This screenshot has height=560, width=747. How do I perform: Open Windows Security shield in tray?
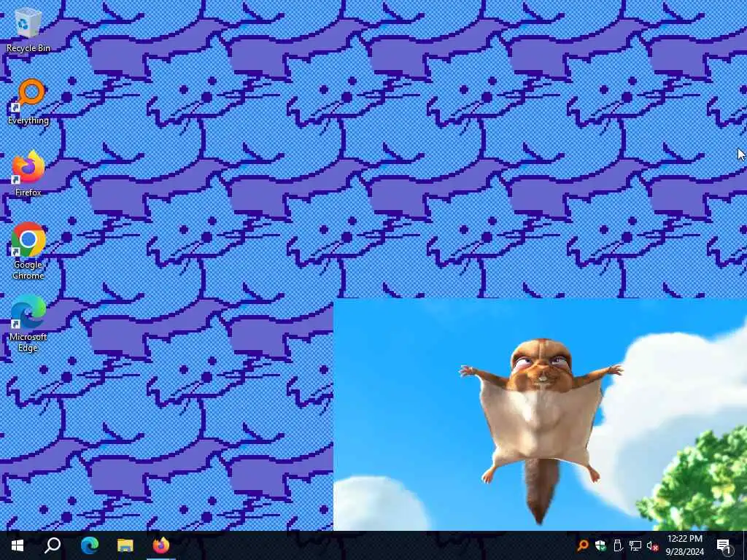(x=600, y=545)
